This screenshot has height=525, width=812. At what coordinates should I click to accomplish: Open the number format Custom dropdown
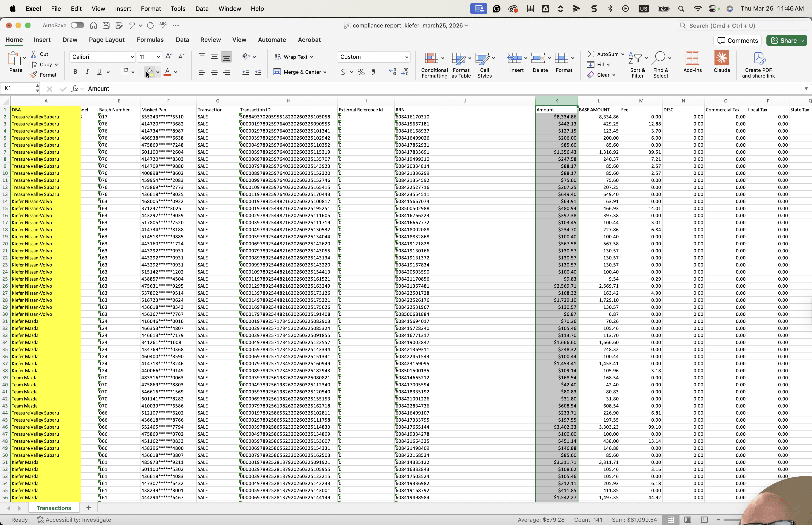pyautogui.click(x=406, y=57)
